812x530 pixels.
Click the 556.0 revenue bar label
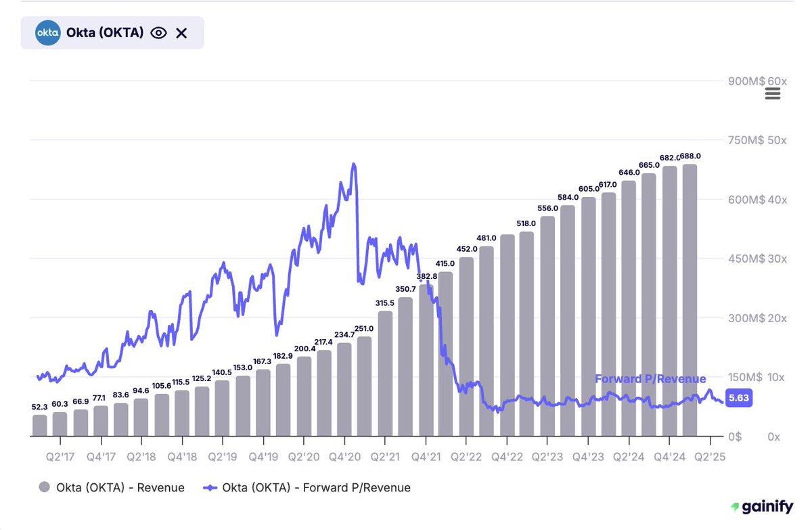tap(548, 208)
